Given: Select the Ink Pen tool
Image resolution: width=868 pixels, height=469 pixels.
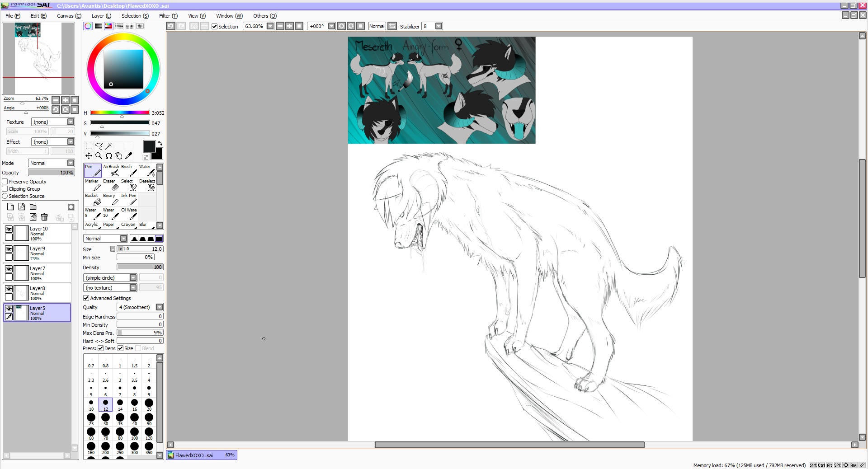Looking at the screenshot, I should click(x=129, y=199).
